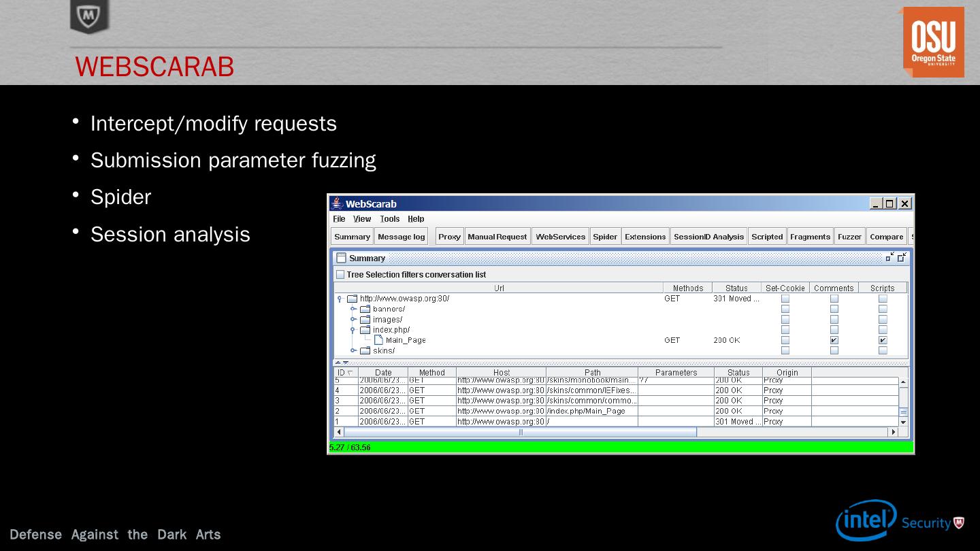Click the WebScarab Java icon in title bar

click(336, 203)
